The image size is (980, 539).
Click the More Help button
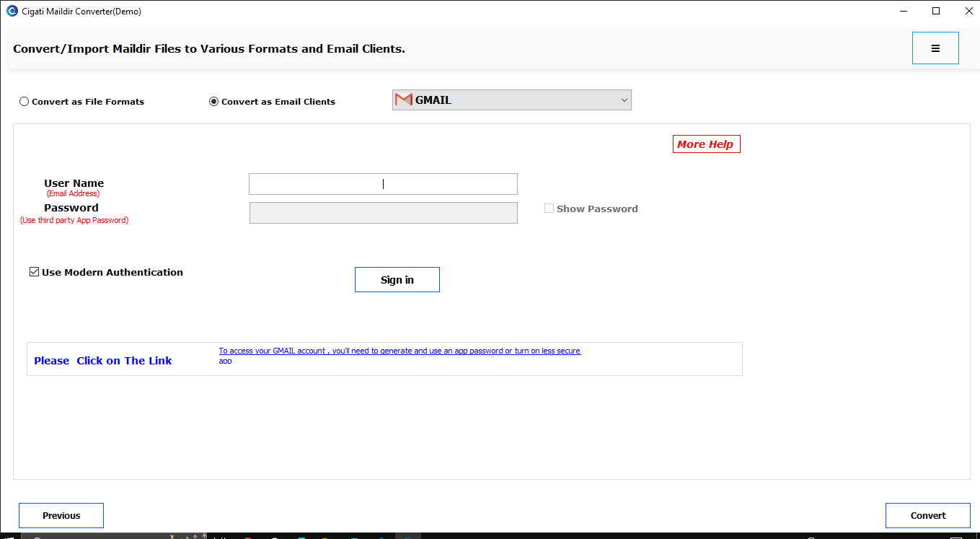(x=707, y=144)
